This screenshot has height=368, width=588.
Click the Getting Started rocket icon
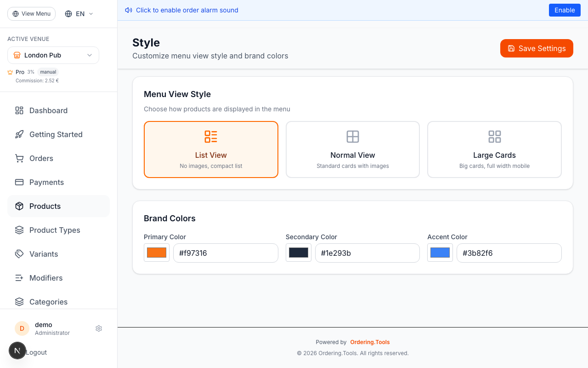point(19,134)
